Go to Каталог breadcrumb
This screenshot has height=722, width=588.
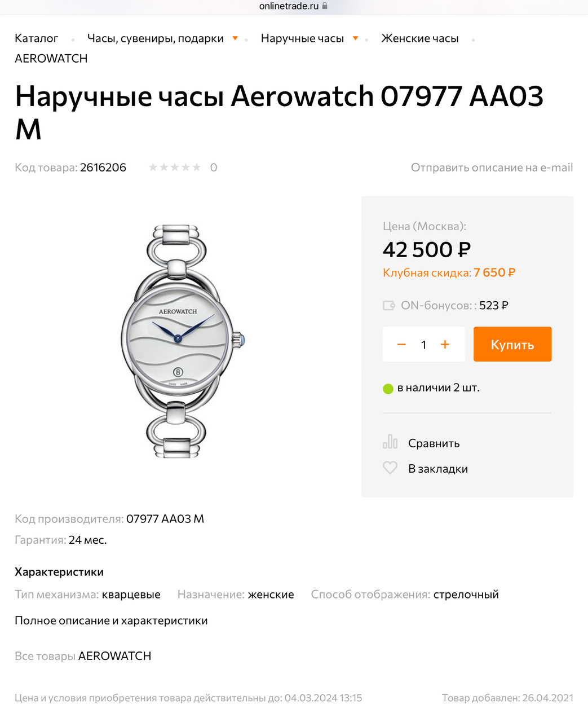pos(37,38)
